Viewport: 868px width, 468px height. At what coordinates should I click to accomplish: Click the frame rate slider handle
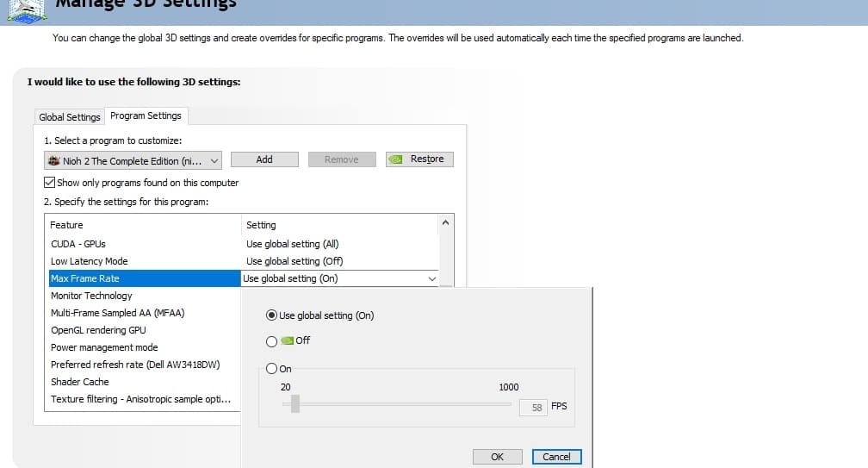294,403
